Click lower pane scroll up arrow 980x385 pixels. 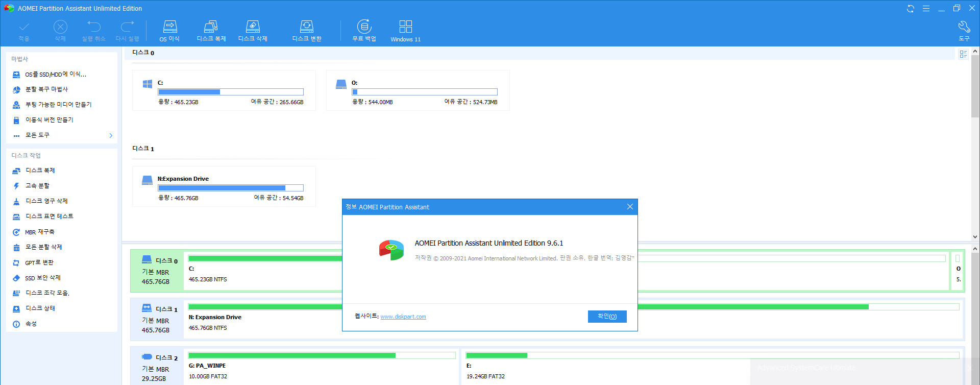975,249
